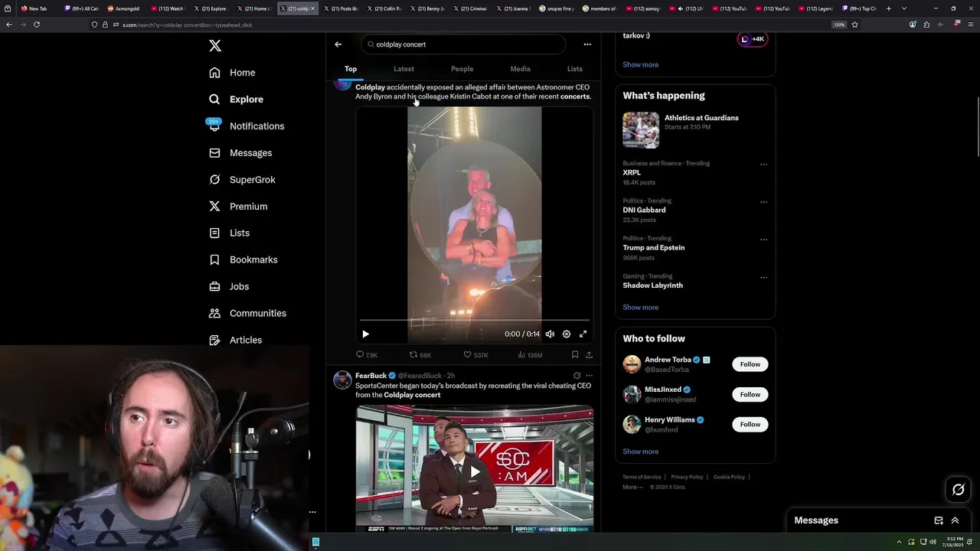Open Bookmarks in sidebar
Image resolution: width=980 pixels, height=551 pixels.
[x=243, y=259]
